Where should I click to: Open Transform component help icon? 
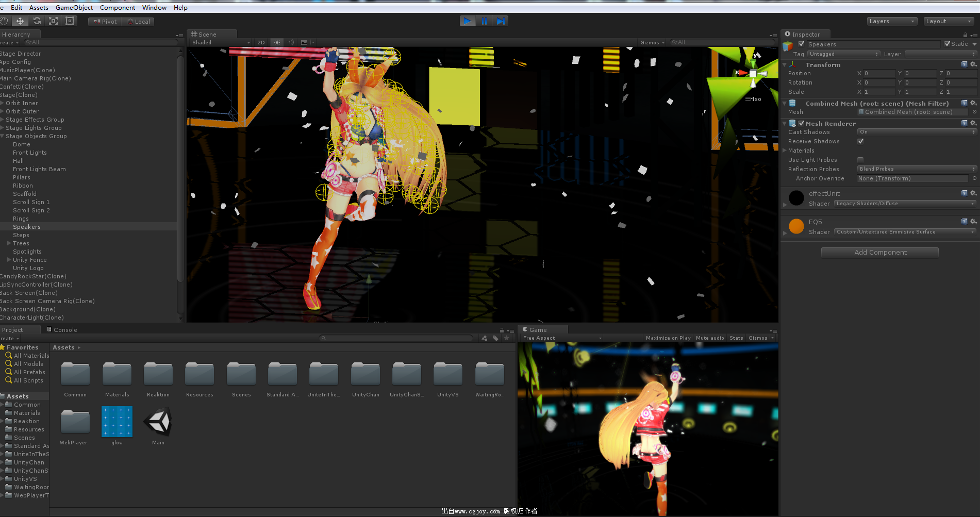(964, 64)
